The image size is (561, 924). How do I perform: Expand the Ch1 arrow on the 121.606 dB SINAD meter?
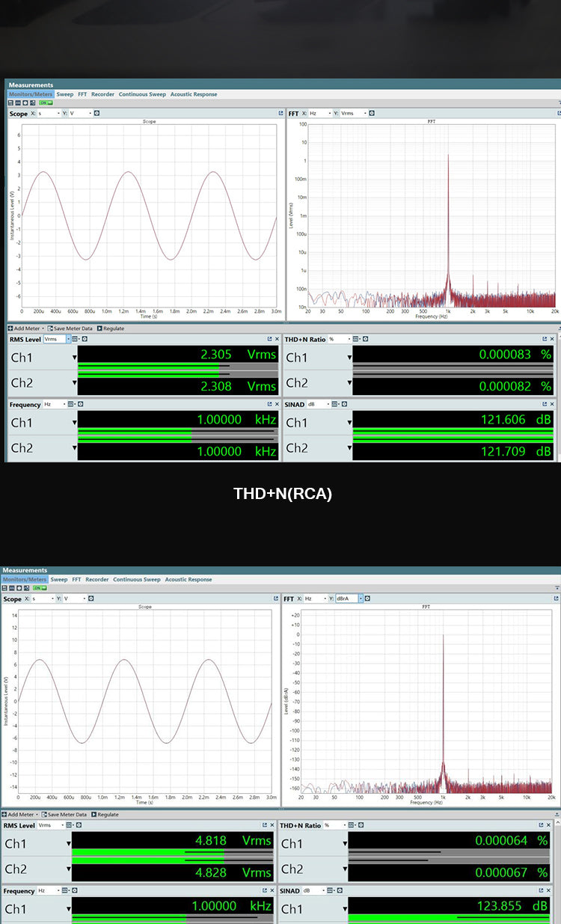coord(349,423)
